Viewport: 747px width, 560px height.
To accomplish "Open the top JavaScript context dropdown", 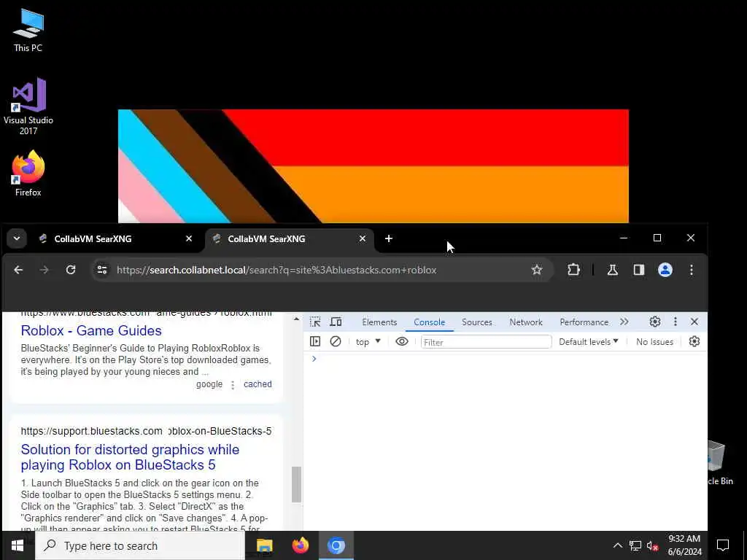I will pos(368,342).
